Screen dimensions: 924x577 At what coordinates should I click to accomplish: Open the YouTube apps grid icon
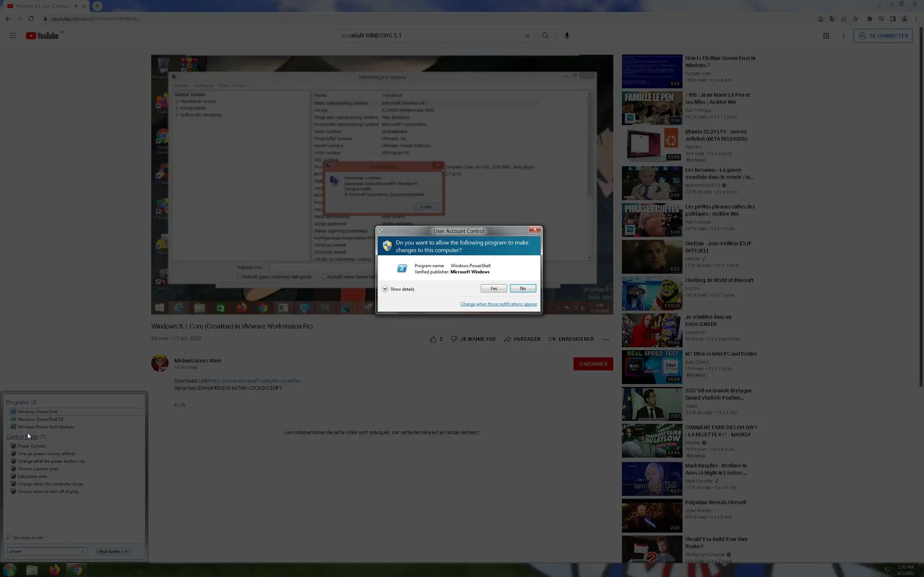point(826,35)
